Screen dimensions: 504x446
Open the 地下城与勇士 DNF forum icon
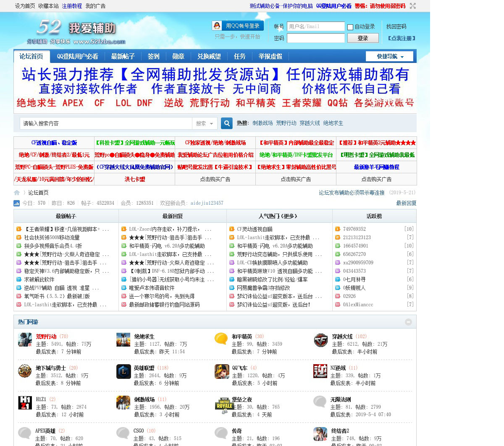[x=25, y=371]
